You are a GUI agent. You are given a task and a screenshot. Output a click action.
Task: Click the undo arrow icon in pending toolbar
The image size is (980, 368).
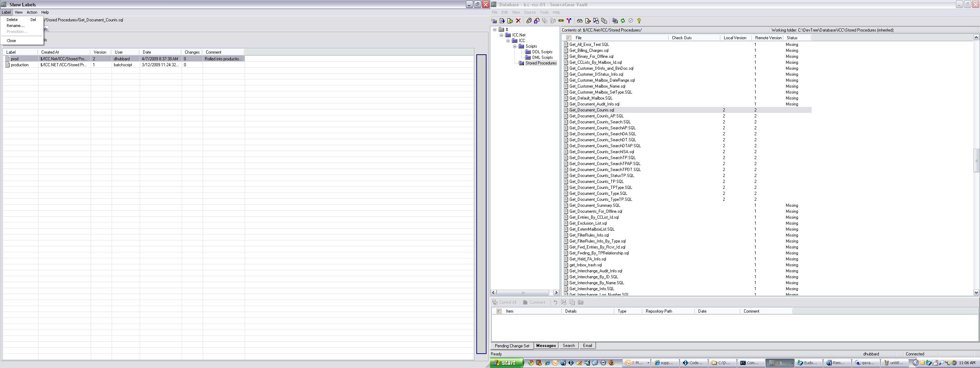tap(555, 302)
